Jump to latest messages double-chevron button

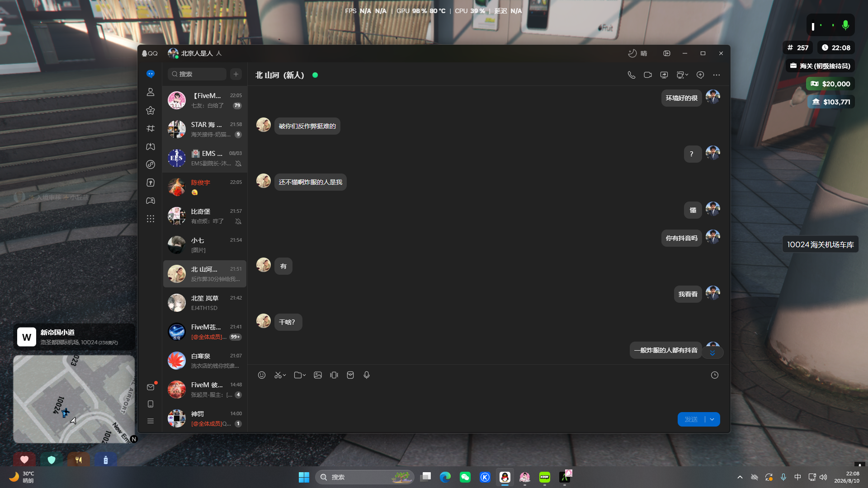[x=712, y=353]
